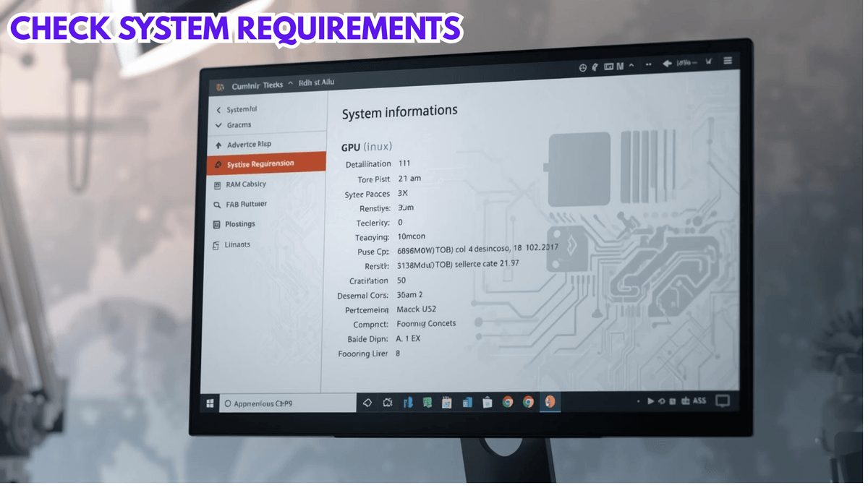
Task: Open the gear-shaped taskbar icon
Action: tap(388, 403)
